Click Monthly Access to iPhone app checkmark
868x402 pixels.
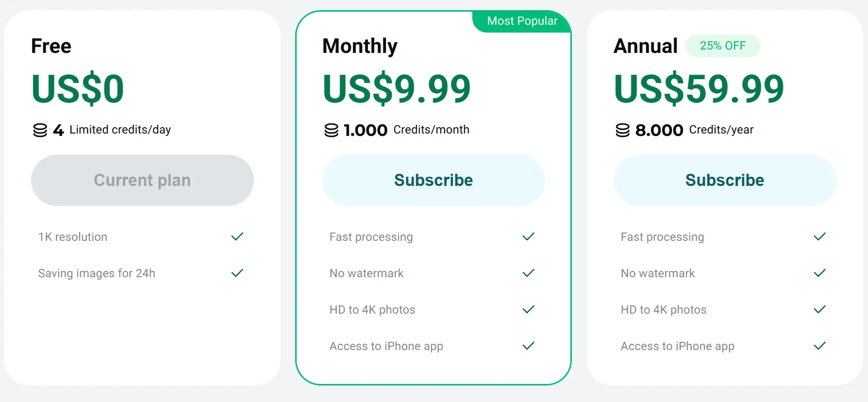pyautogui.click(x=529, y=346)
